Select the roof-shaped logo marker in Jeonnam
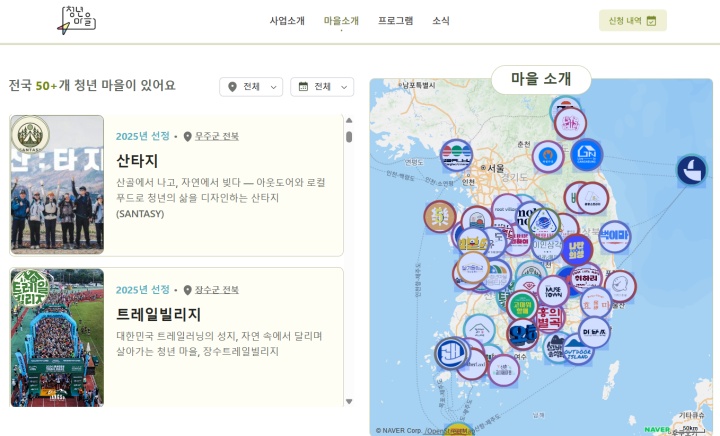 479,329
